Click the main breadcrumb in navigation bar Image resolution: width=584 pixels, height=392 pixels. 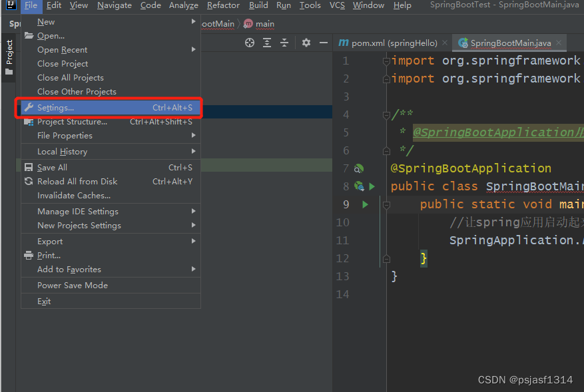point(265,24)
